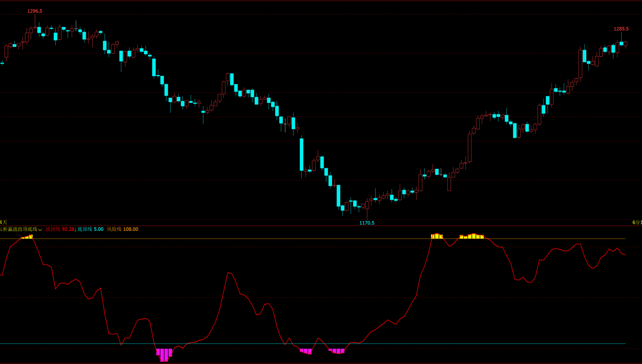Click the 底部线 label in indicator header
642x364 pixels.
(x=85, y=229)
